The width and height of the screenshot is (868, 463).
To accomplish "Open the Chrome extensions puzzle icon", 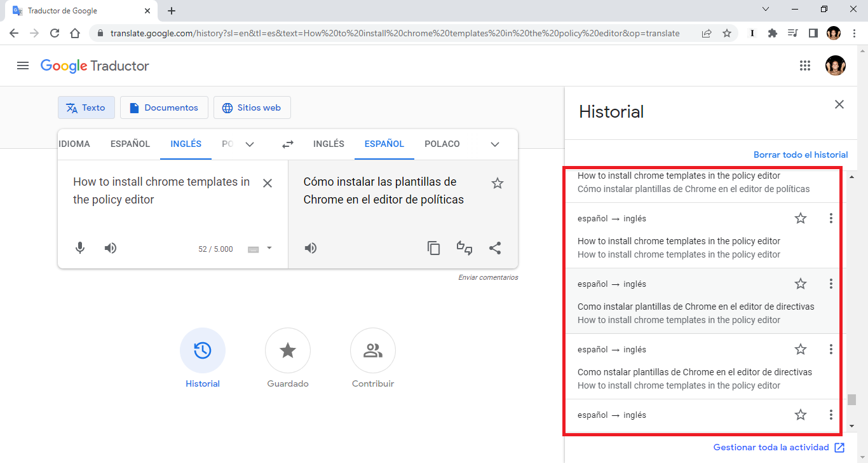I will click(x=773, y=33).
